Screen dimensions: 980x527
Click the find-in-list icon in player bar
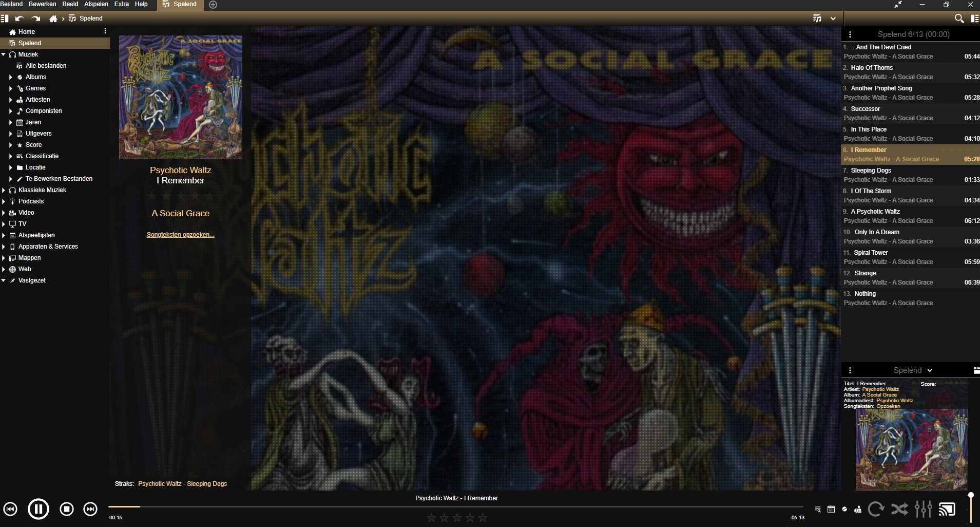click(818, 510)
